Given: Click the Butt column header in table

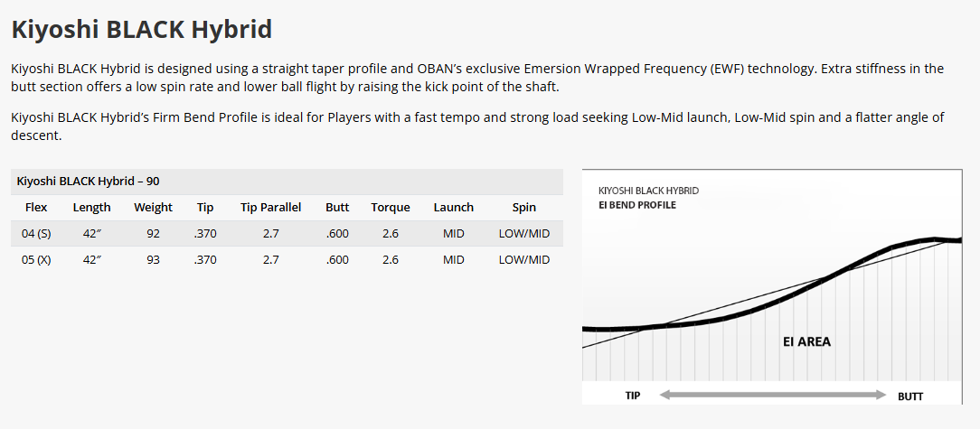Looking at the screenshot, I should pos(337,207).
